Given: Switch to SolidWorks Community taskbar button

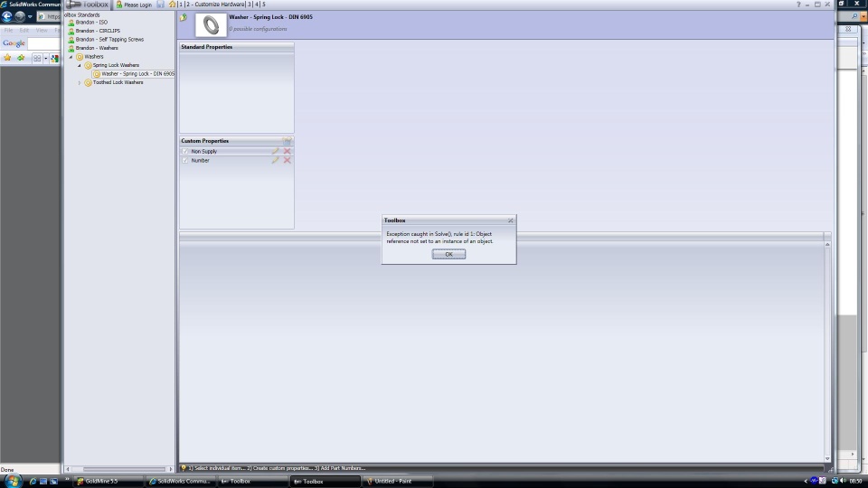Looking at the screenshot, I should (181, 482).
